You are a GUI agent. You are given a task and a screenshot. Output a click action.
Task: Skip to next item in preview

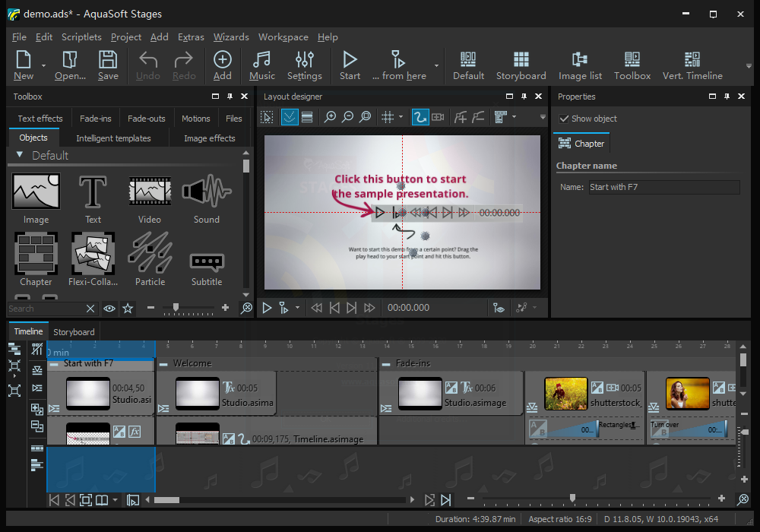pyautogui.click(x=352, y=308)
